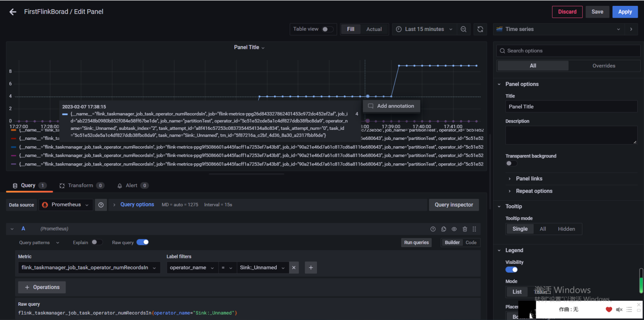Open the equals operator dropdown
644x320 pixels.
click(x=228, y=268)
